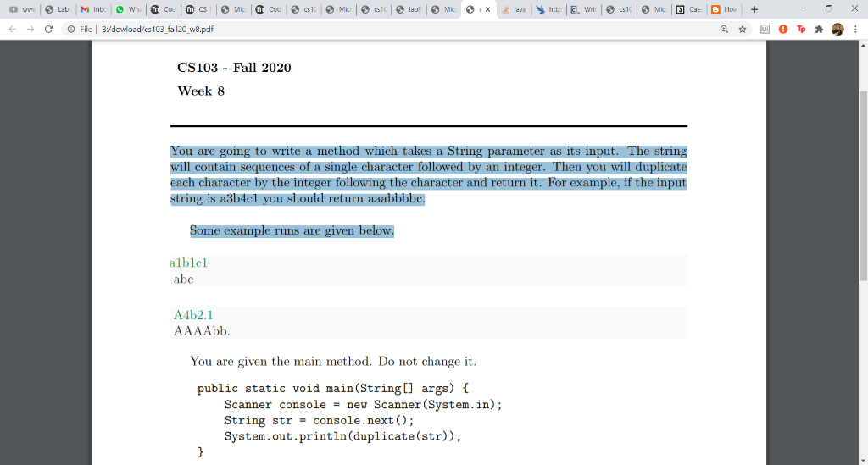Click the output example abc

tap(183, 280)
